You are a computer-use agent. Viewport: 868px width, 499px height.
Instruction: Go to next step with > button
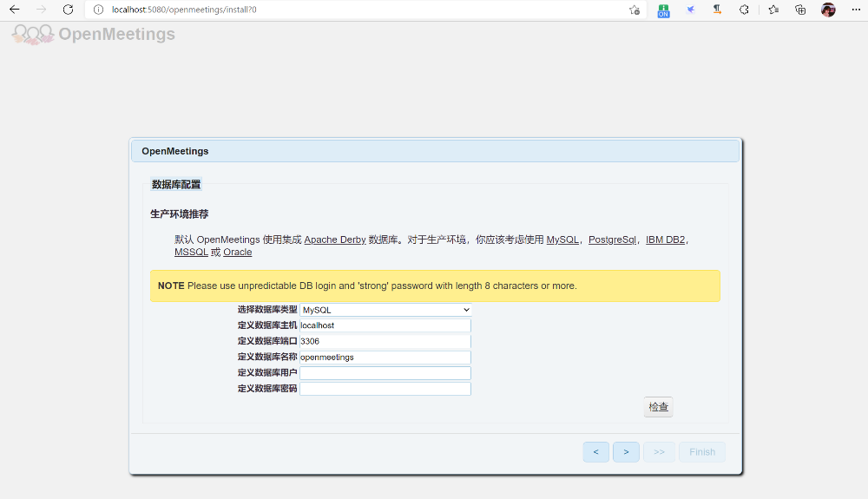(626, 452)
